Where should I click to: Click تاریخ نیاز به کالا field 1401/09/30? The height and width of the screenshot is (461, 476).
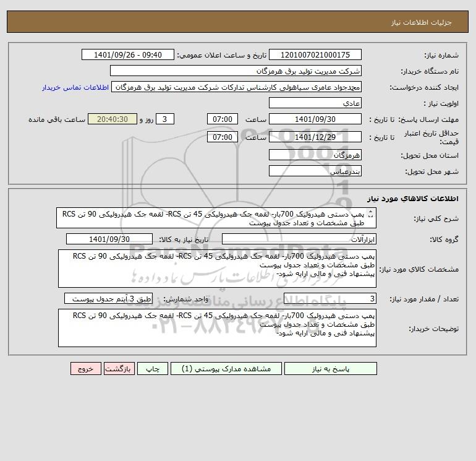[x=109, y=239]
